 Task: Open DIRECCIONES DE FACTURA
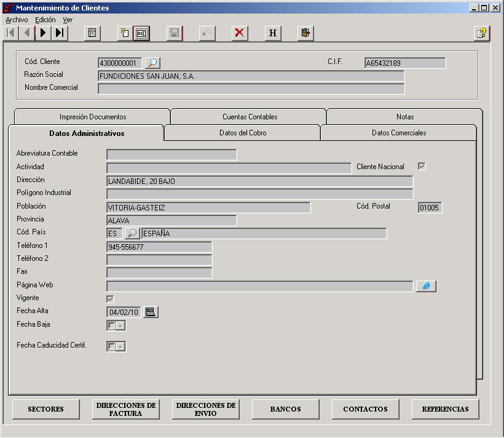click(x=125, y=409)
